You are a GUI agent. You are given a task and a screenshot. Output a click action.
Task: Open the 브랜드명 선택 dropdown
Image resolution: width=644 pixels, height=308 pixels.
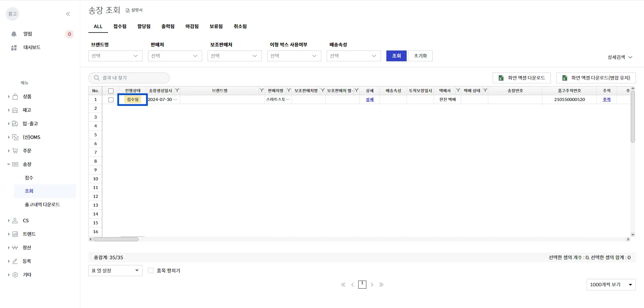(115, 56)
